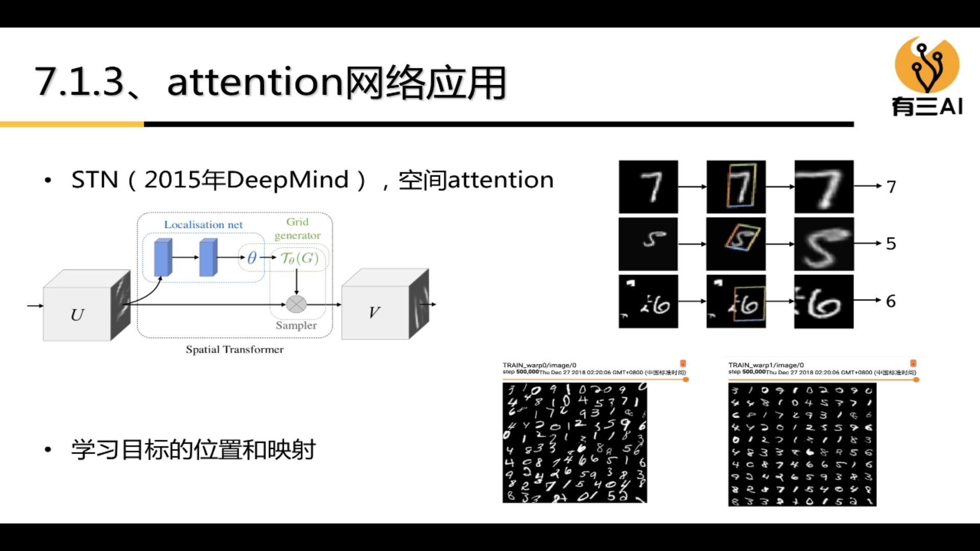Click the Spatial Transformer label
The width and height of the screenshot is (980, 551).
tap(234, 348)
